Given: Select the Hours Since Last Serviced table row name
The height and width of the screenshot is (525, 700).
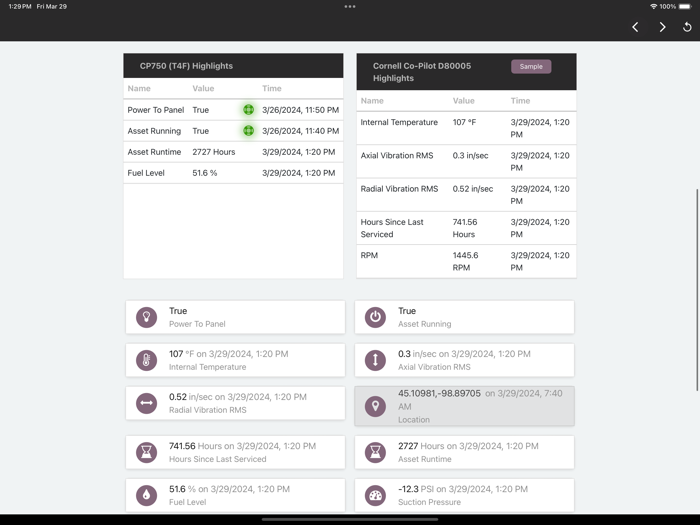Looking at the screenshot, I should [x=392, y=228].
